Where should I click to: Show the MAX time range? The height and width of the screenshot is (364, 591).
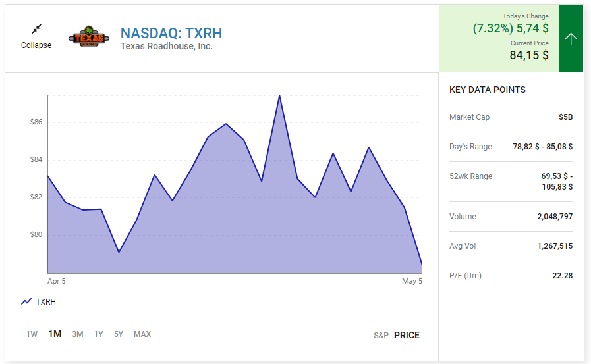(x=142, y=334)
